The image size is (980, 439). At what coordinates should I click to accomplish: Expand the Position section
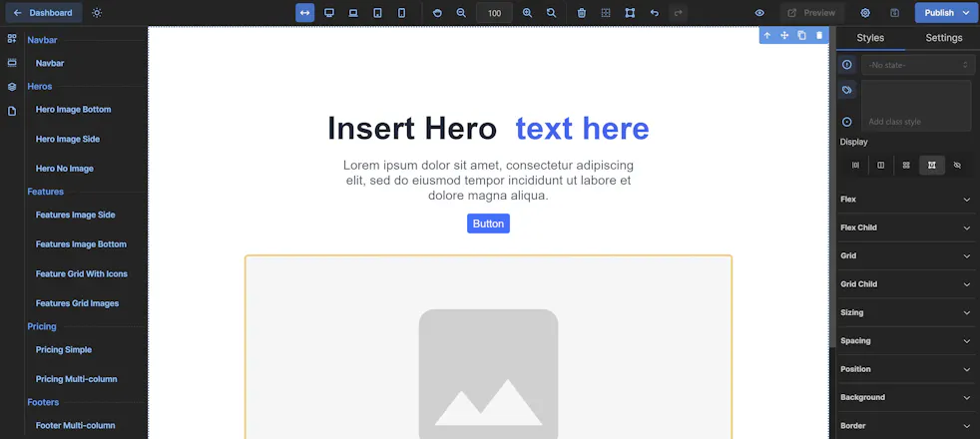906,369
